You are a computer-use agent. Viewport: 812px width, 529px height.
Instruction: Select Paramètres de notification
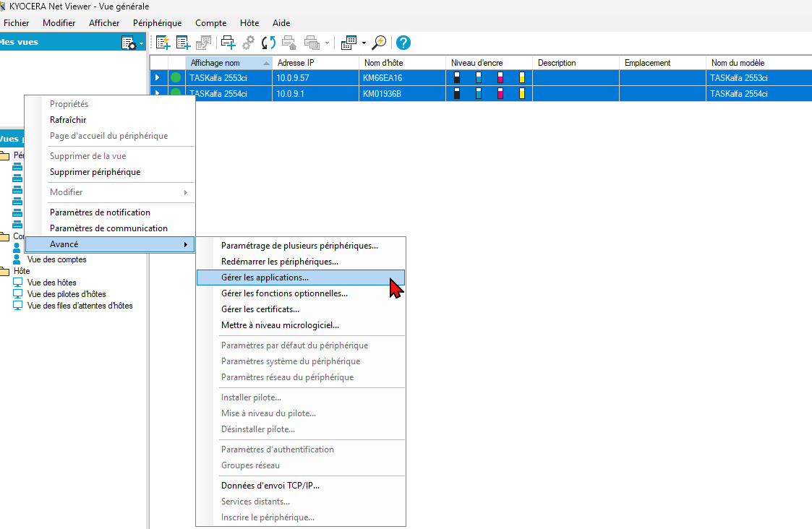tap(110, 212)
